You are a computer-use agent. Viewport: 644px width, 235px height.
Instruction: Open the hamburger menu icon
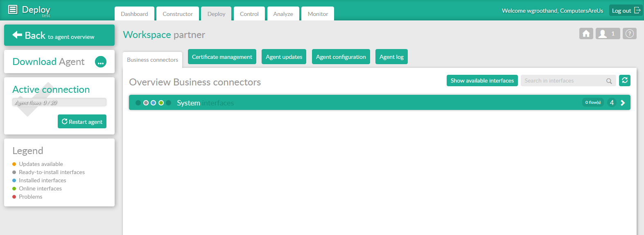tap(13, 9)
